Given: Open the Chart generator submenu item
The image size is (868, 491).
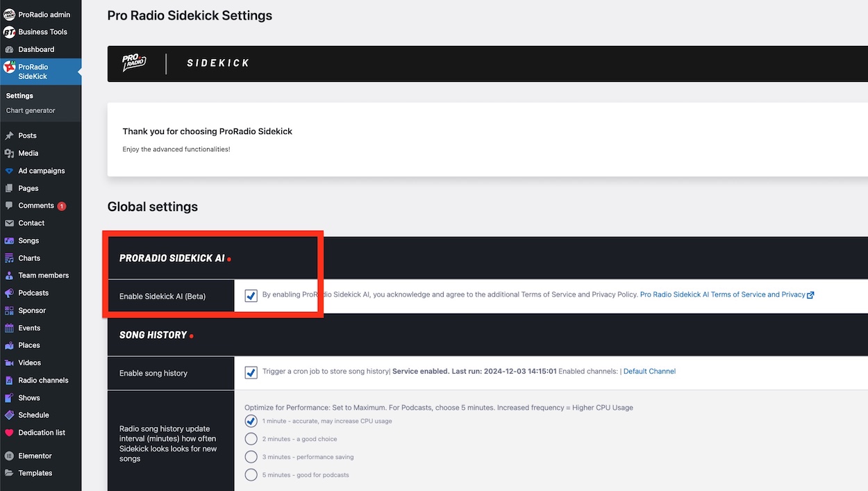Looking at the screenshot, I should [x=31, y=110].
